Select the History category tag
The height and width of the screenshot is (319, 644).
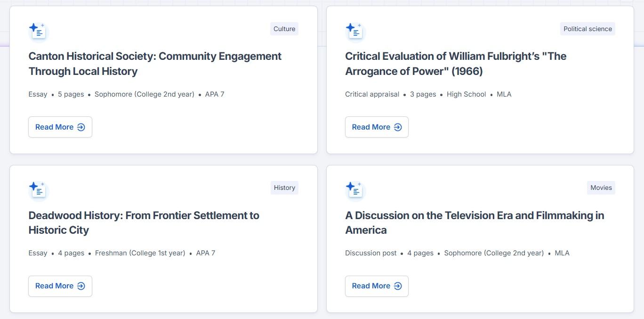[284, 188]
